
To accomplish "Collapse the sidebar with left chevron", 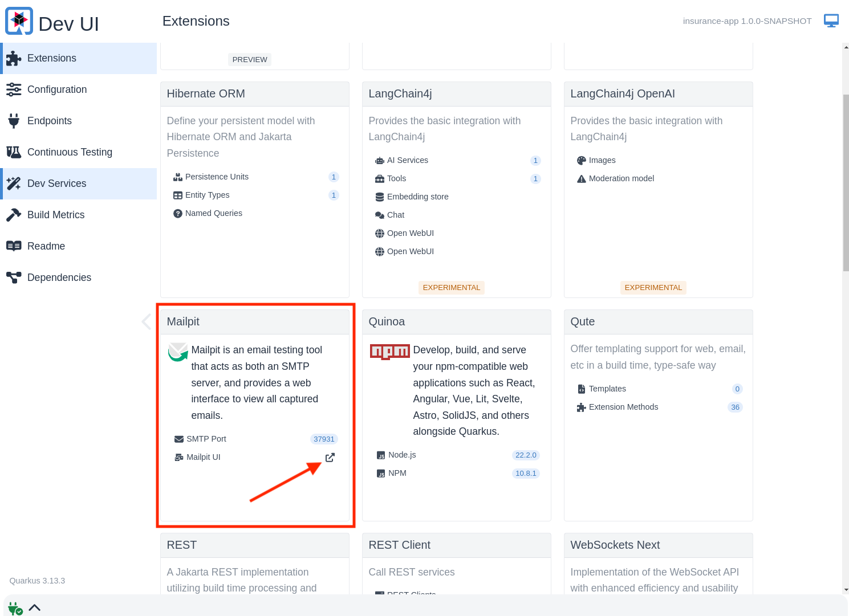I will [147, 322].
